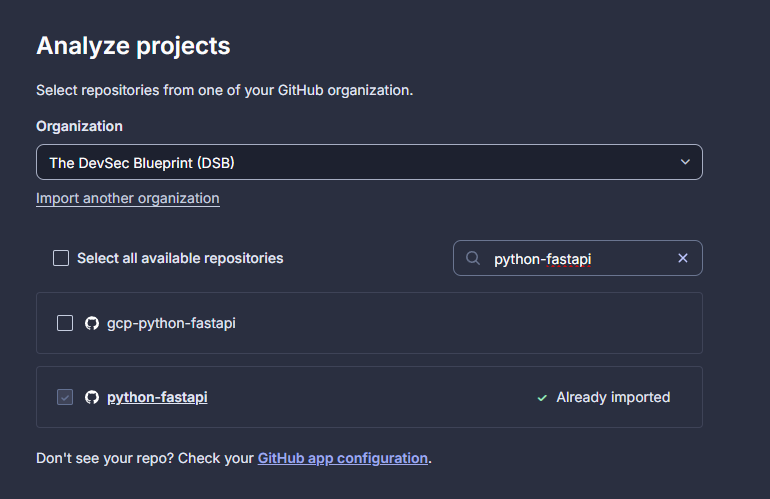770x499 pixels.
Task: Clear the search field with the X icon
Action: (683, 258)
